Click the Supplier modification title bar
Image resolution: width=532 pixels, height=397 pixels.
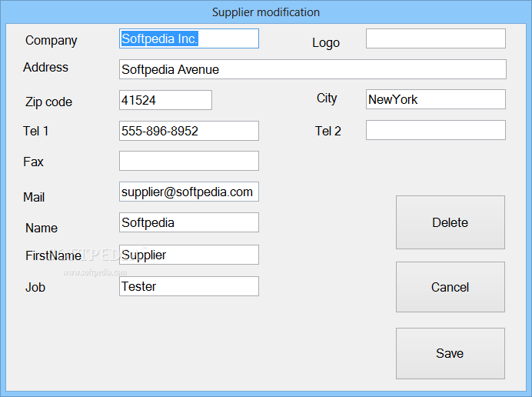pyautogui.click(x=266, y=12)
